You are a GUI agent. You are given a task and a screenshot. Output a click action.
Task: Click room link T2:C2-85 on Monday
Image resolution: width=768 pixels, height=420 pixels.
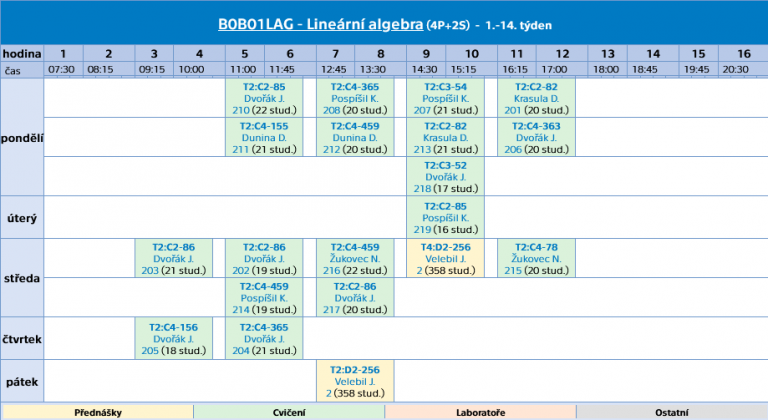point(264,87)
